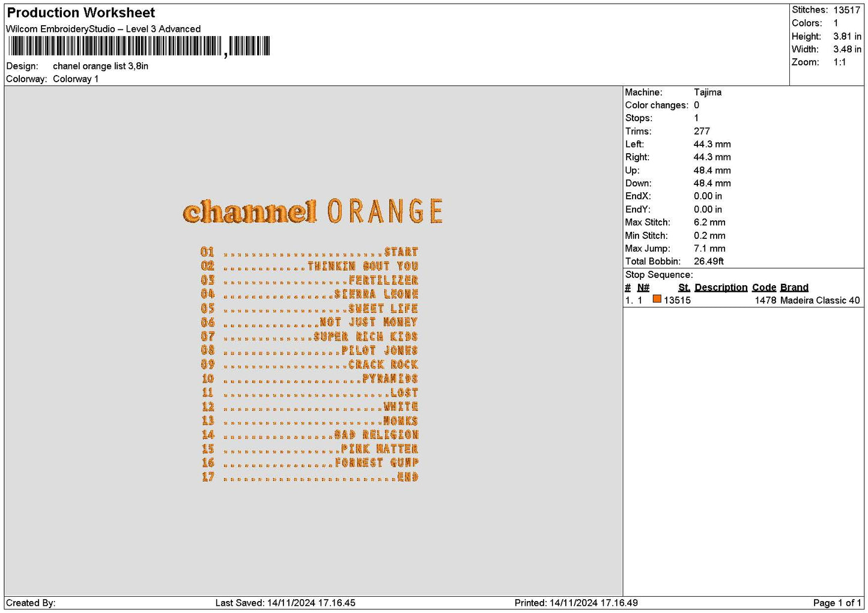Click the 'Brand' column header

[x=794, y=288]
